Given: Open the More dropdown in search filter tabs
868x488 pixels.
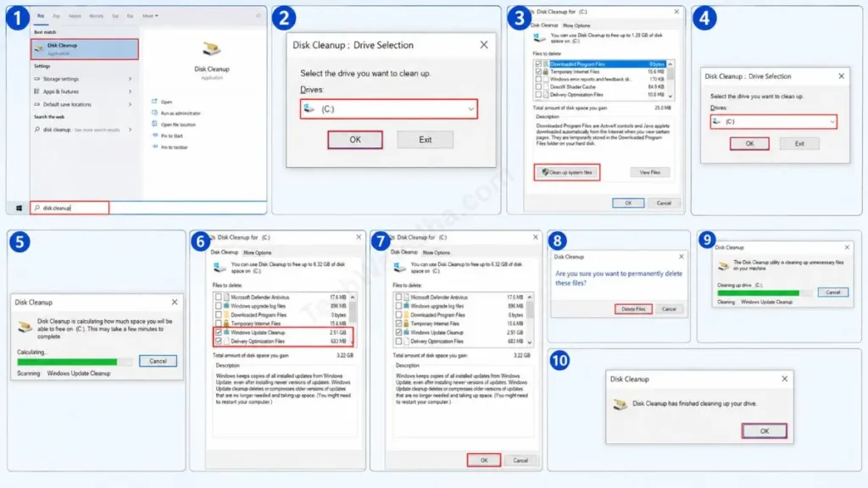Looking at the screenshot, I should (x=150, y=16).
